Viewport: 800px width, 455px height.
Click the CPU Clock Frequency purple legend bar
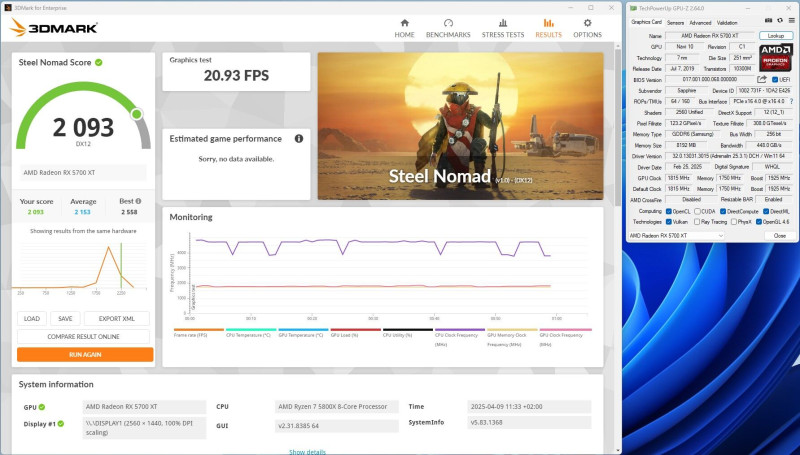click(460, 330)
